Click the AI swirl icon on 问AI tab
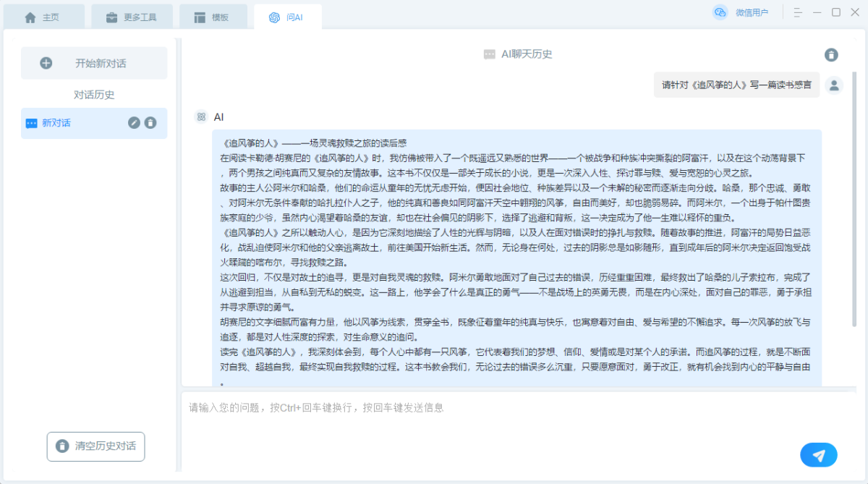868x484 pixels. pos(274,17)
